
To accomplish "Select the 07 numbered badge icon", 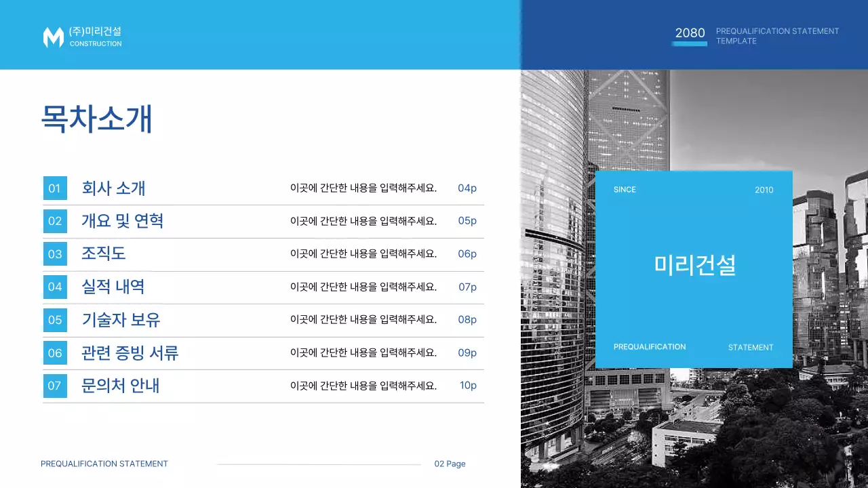I will coord(55,386).
